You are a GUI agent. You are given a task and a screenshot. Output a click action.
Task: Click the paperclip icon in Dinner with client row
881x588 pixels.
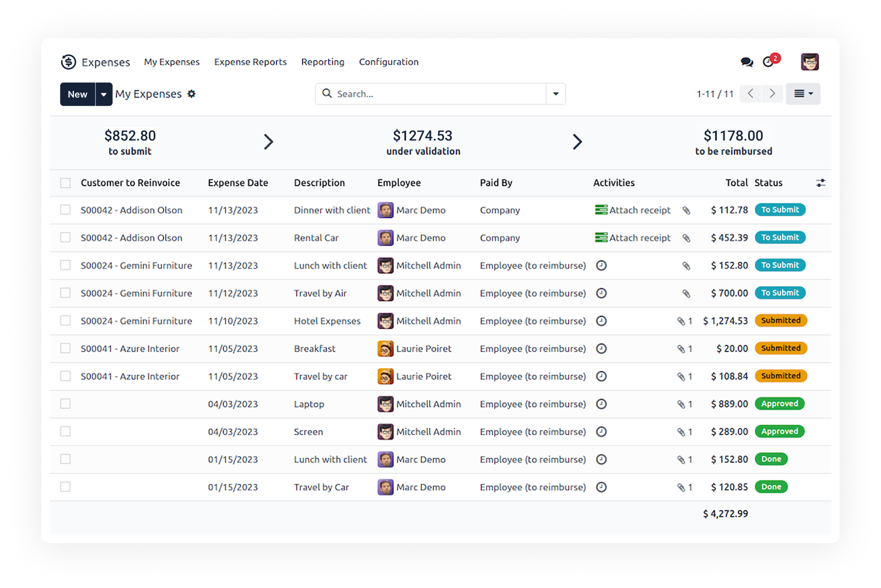(686, 210)
